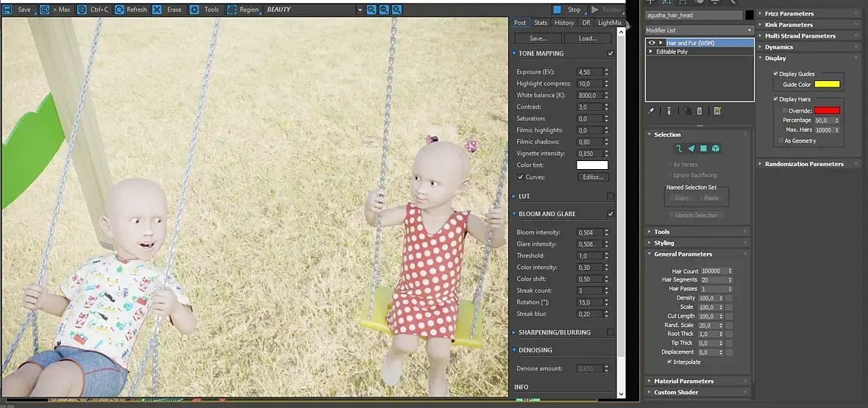Image resolution: width=868 pixels, height=408 pixels.
Task: Click the configure modifier sets icon
Action: pyautogui.click(x=717, y=111)
